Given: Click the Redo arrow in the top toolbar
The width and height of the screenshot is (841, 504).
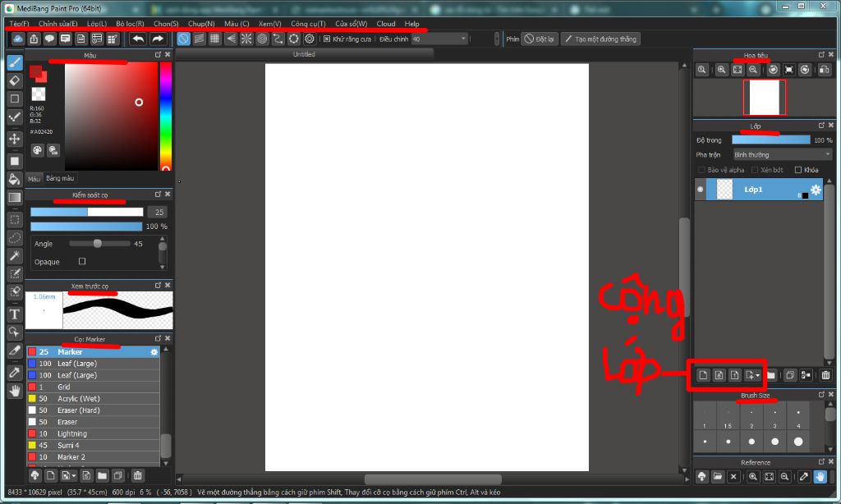Looking at the screenshot, I should pyautogui.click(x=157, y=39).
